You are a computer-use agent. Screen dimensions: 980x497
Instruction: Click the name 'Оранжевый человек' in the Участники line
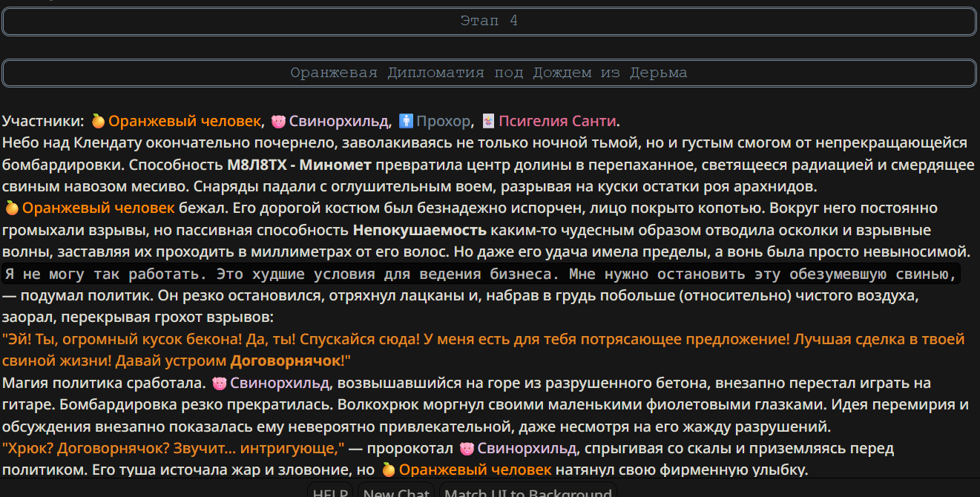185,121
